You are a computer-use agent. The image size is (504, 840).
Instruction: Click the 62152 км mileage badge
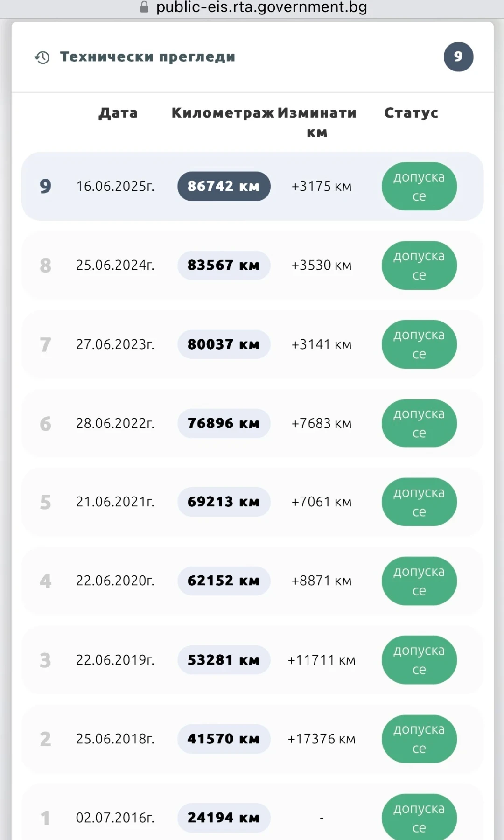tap(224, 581)
